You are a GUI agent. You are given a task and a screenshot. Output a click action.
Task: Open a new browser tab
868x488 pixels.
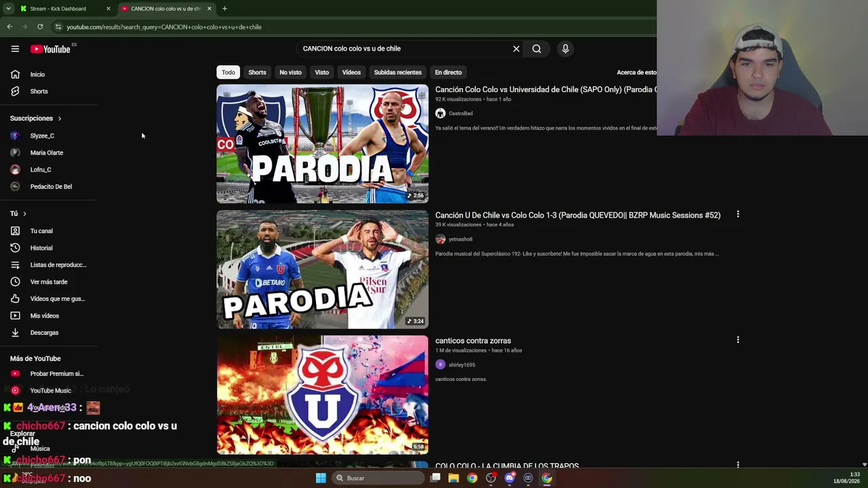(224, 9)
